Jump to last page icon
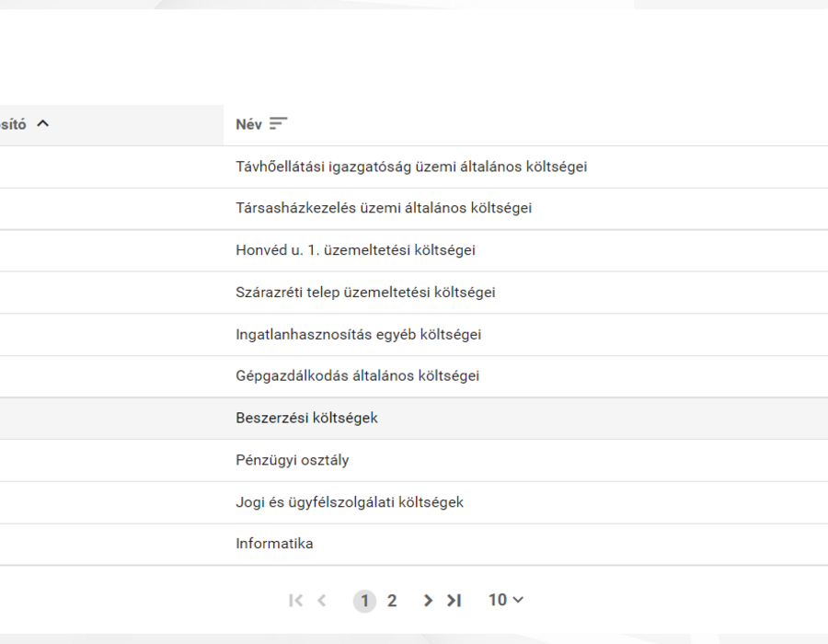828x644 pixels. pyautogui.click(x=454, y=601)
